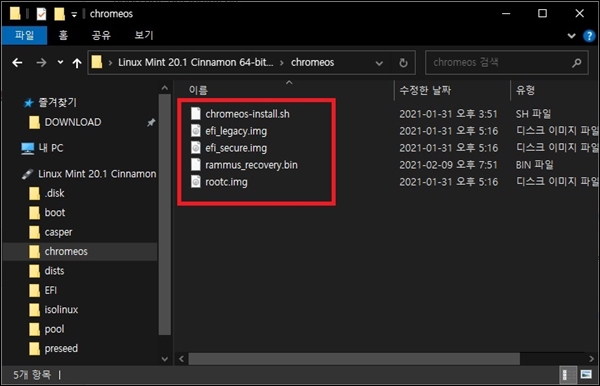Select efi_secure.img file
Viewport: 600px width, 386px height.
click(x=236, y=148)
